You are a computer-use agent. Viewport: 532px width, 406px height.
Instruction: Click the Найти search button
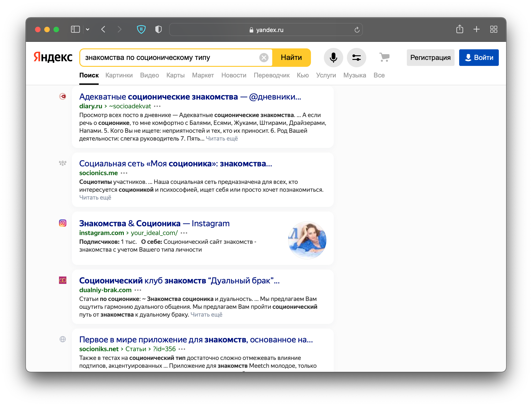(291, 58)
